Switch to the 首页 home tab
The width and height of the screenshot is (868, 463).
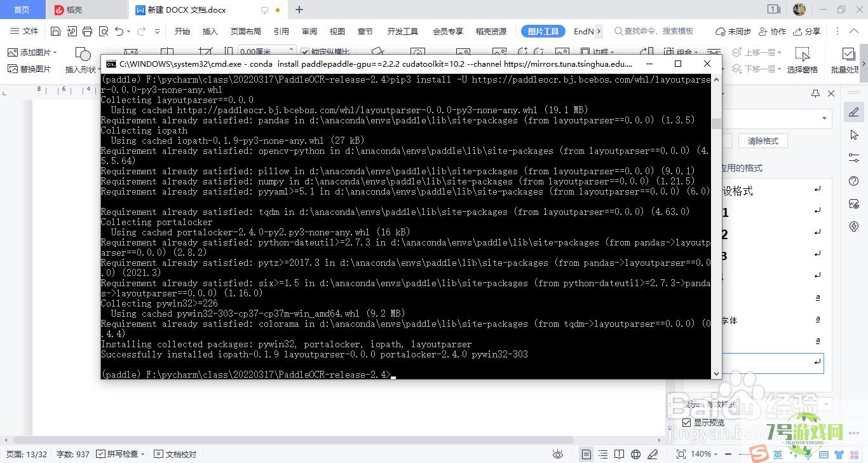(x=22, y=10)
